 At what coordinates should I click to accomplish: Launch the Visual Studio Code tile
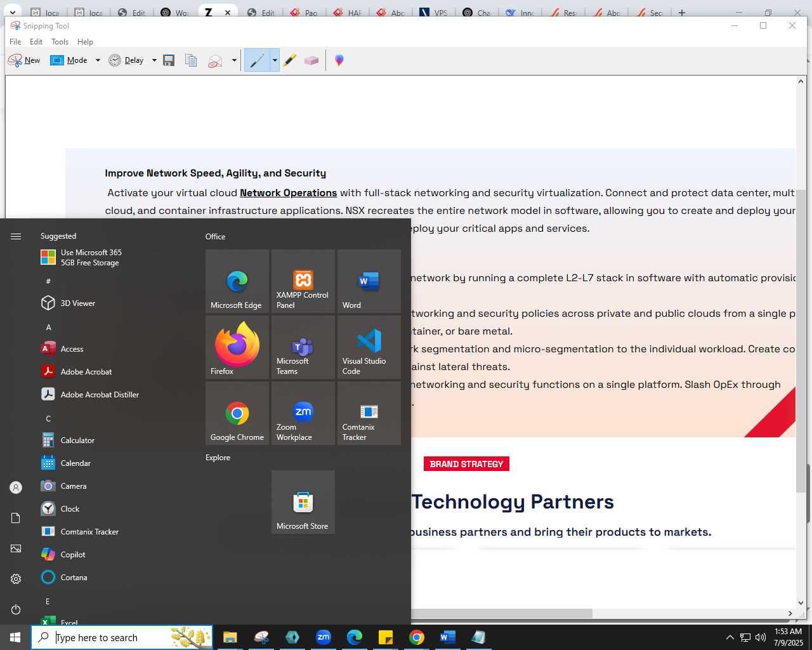coord(369,347)
